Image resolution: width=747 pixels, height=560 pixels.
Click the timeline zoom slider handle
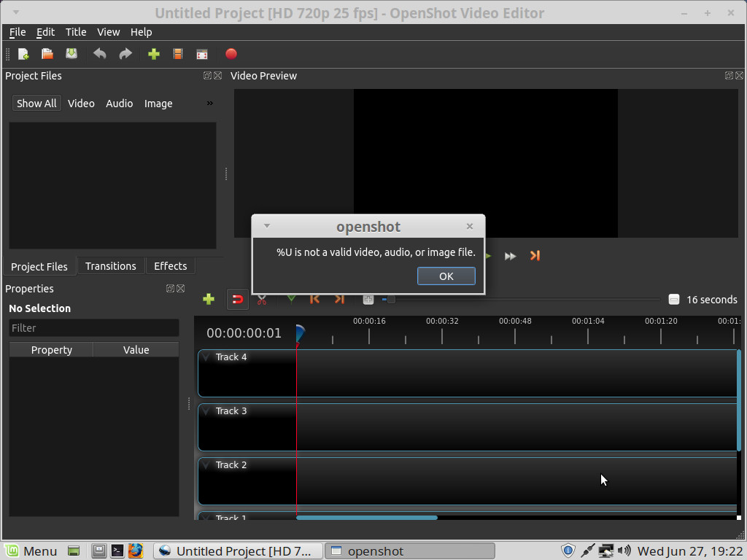[x=391, y=300]
